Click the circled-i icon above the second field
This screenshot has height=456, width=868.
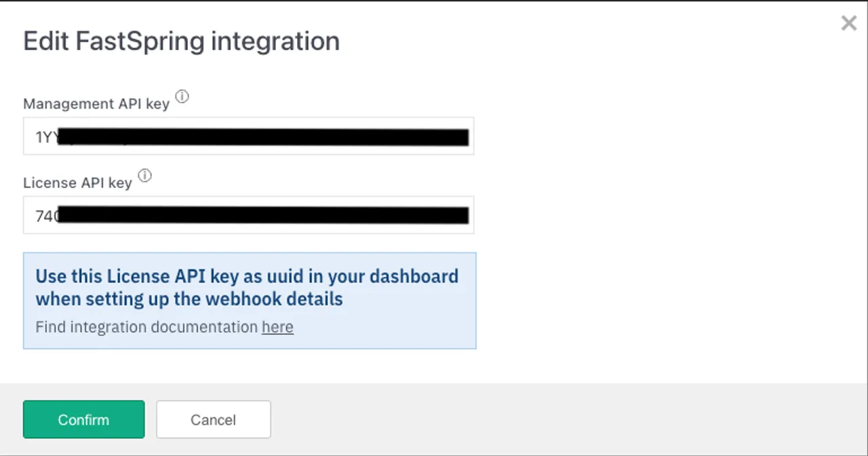pos(144,175)
